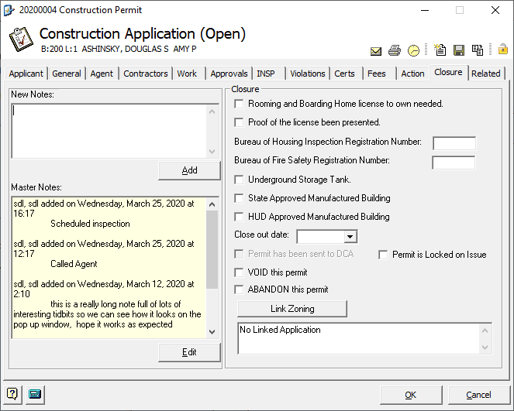Open the INSP tab

[266, 73]
